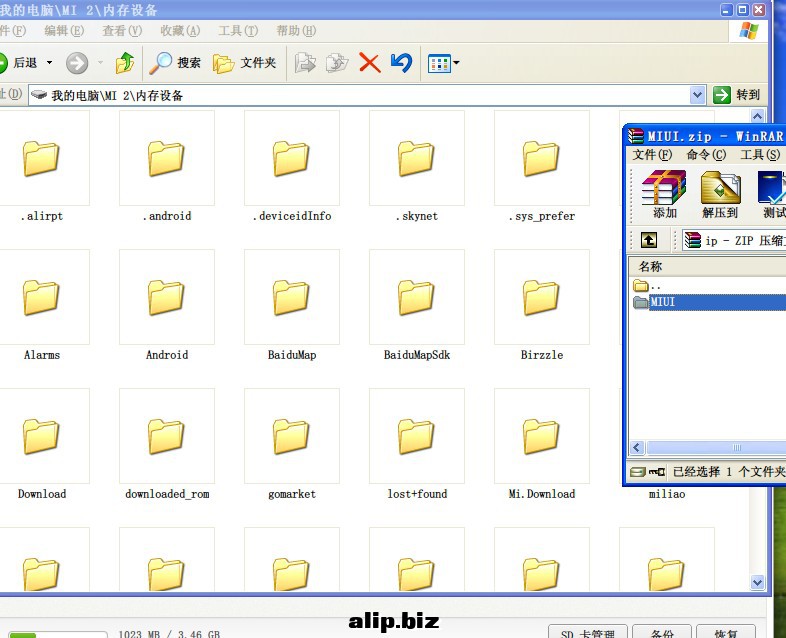Open the 收藏(A) menu
The height and width of the screenshot is (638, 786).
pyautogui.click(x=180, y=31)
